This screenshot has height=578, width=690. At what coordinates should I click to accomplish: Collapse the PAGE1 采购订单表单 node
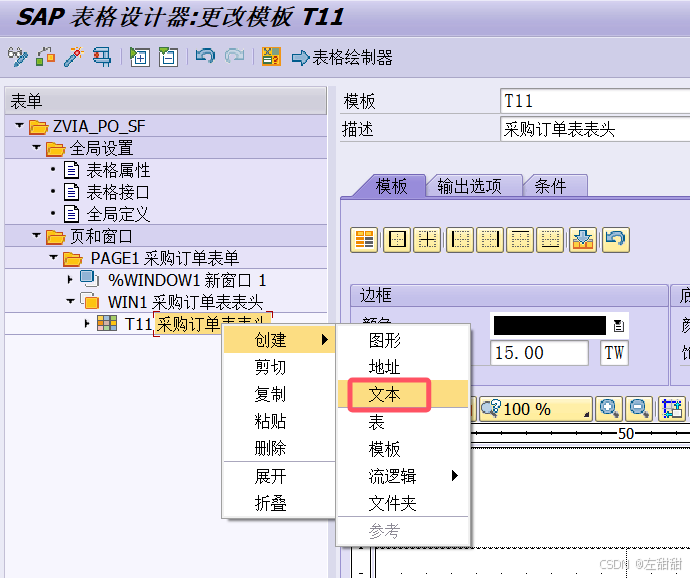53,257
